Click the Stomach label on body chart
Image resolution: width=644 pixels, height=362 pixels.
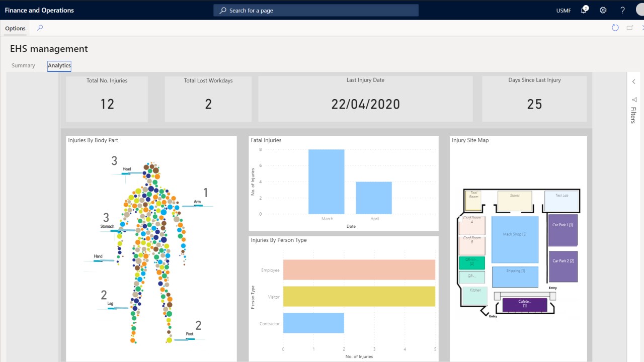click(107, 227)
